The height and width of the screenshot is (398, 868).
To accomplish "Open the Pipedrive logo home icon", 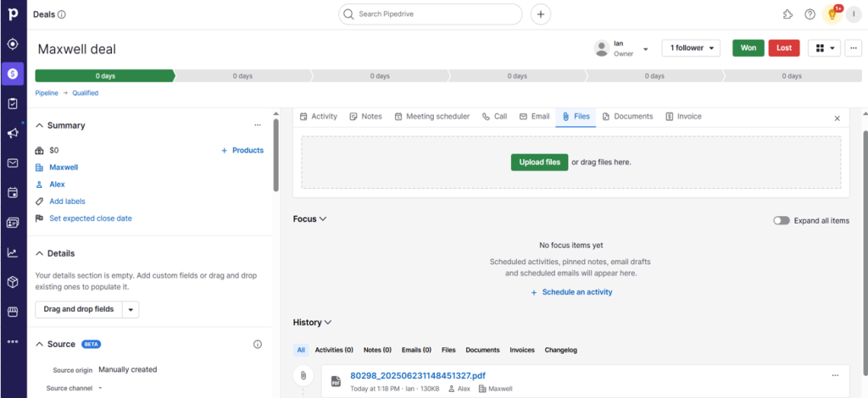I will (x=13, y=14).
